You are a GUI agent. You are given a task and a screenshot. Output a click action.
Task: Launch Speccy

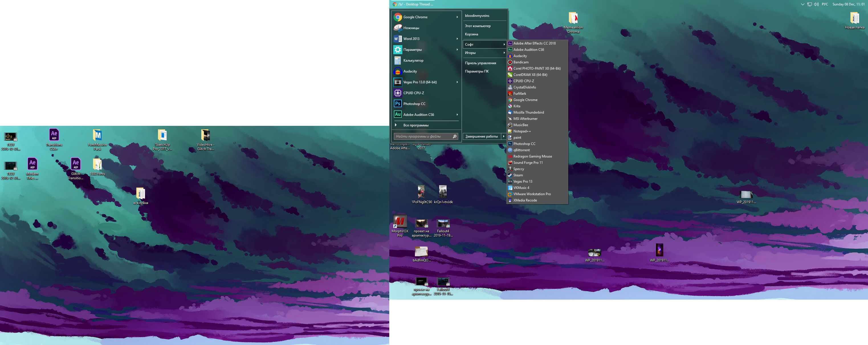click(x=537, y=169)
